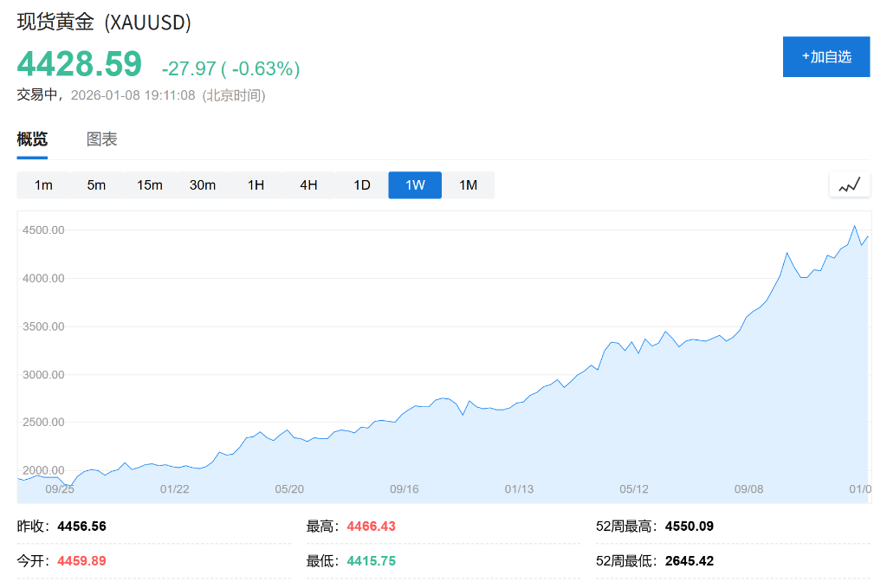Open the chart style selector icon

point(850,184)
